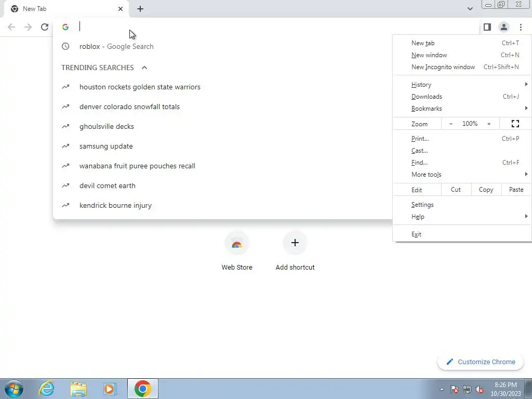Click Cut in the Edit row
This screenshot has height=399, width=532.
coord(456,190)
